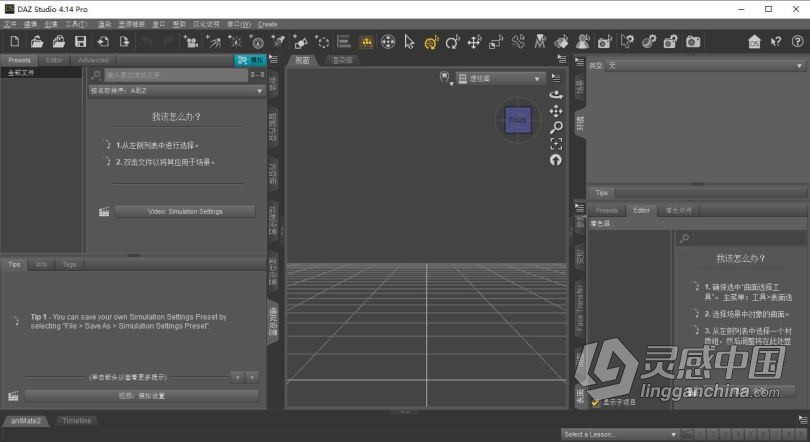810x442 pixels.
Task: Open the viewport camera view dropdown
Action: pos(500,78)
